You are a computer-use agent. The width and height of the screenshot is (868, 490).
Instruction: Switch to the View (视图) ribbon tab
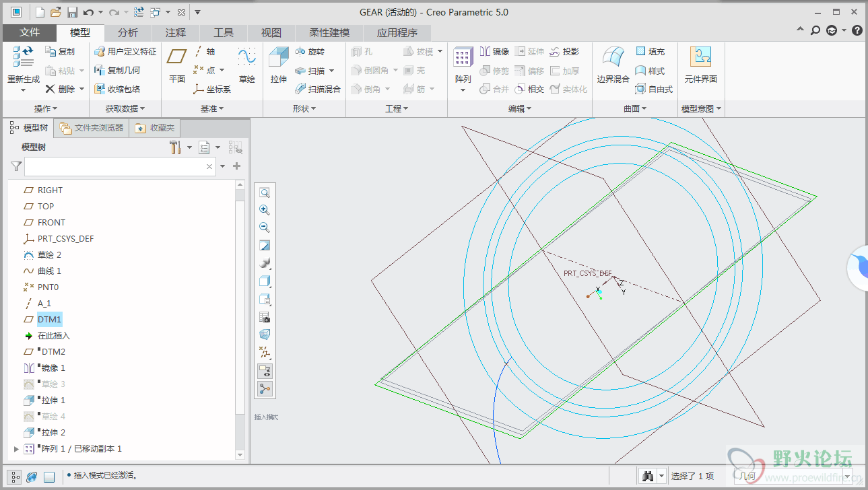(x=271, y=32)
